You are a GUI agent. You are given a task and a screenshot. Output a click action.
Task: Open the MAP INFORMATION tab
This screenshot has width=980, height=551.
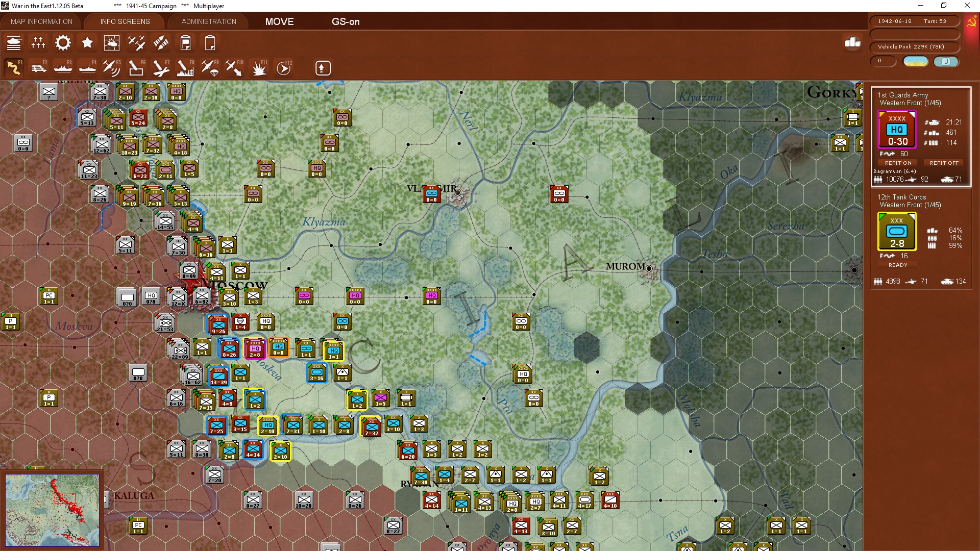41,21
